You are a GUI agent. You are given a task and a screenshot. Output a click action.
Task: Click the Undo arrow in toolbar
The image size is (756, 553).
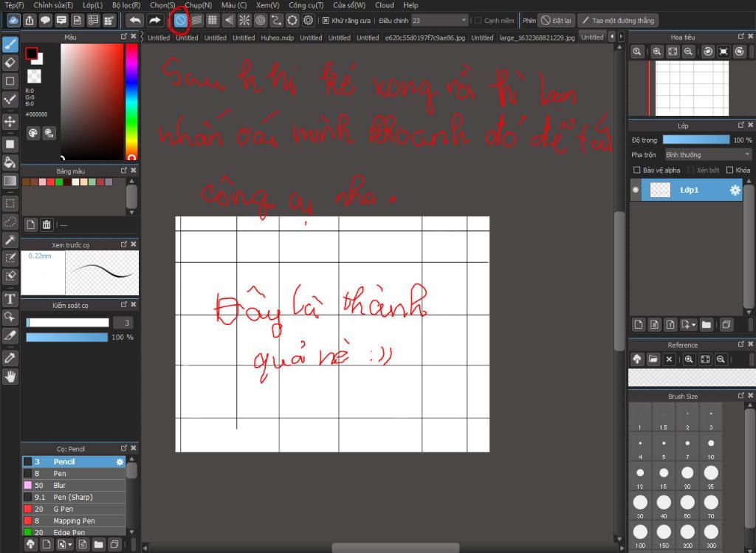point(136,20)
